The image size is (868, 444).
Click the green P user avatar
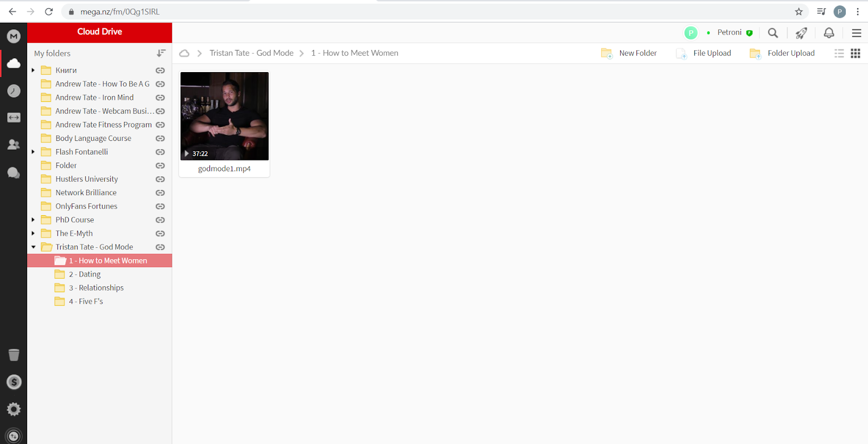pyautogui.click(x=691, y=33)
